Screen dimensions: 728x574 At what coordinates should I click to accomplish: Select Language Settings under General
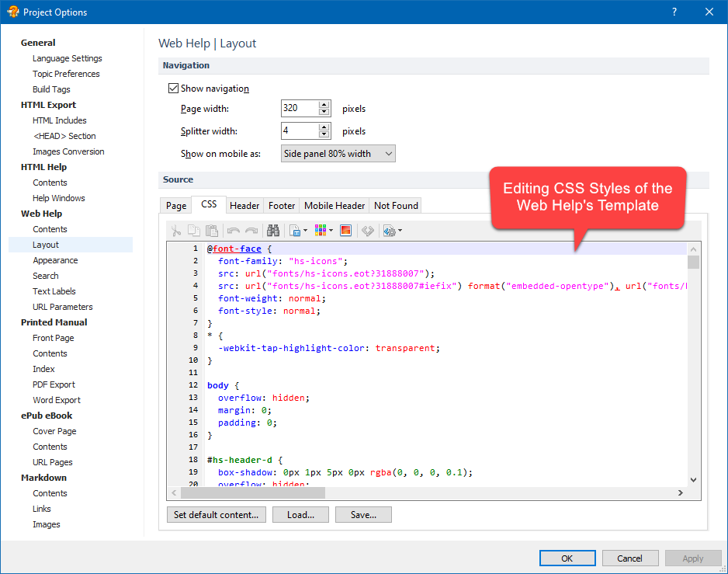68,58
